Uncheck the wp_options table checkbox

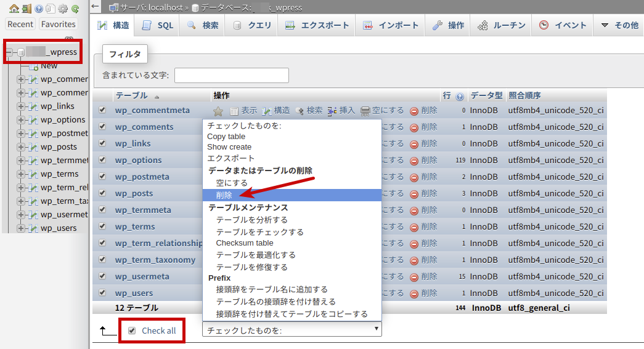click(x=102, y=159)
